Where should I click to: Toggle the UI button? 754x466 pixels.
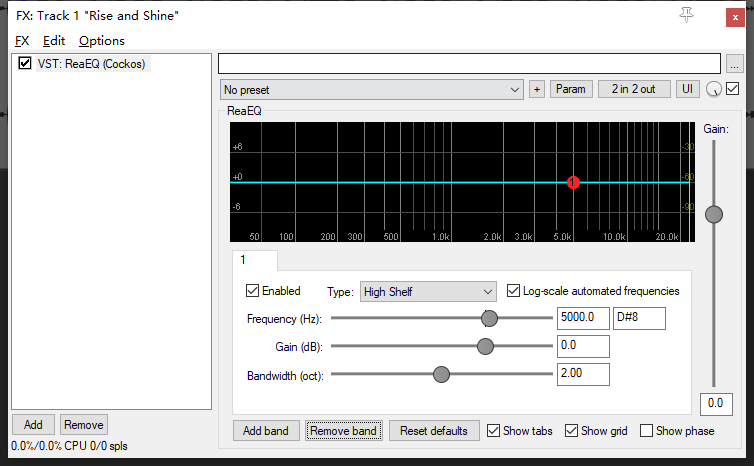[x=688, y=89]
